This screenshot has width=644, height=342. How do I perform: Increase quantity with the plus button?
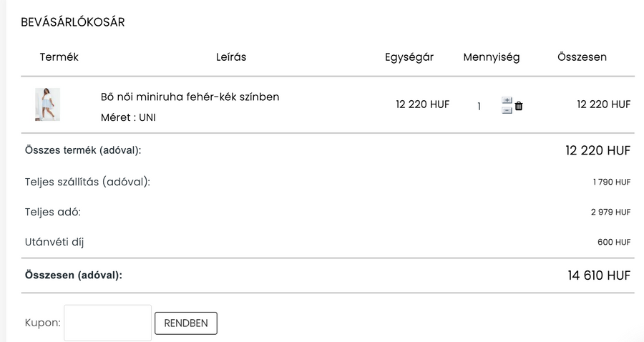pos(507,101)
